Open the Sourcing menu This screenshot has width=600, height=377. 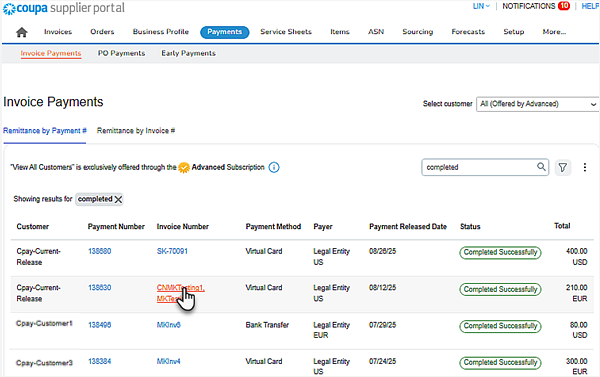[x=417, y=32]
